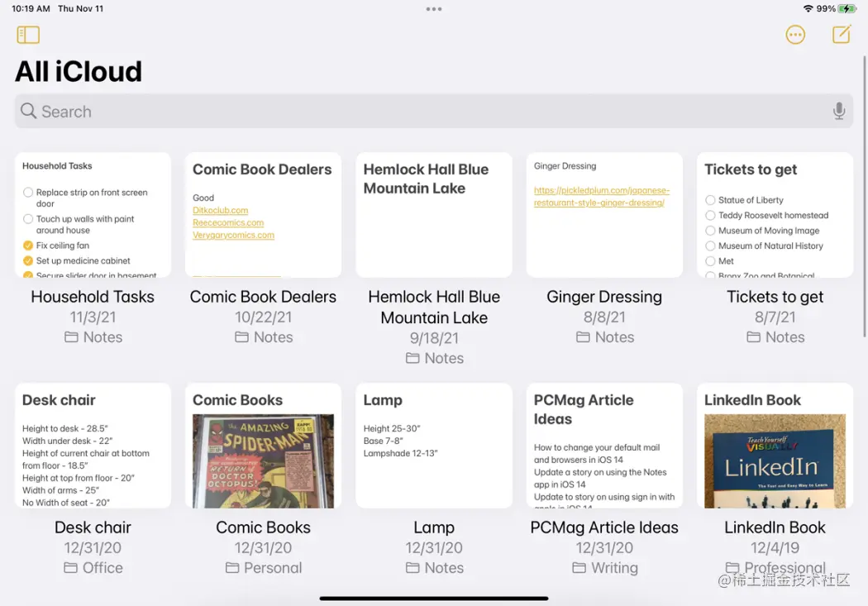Screen dimensions: 868x606
Task: Open the Desk chair note card
Action: 93,446
